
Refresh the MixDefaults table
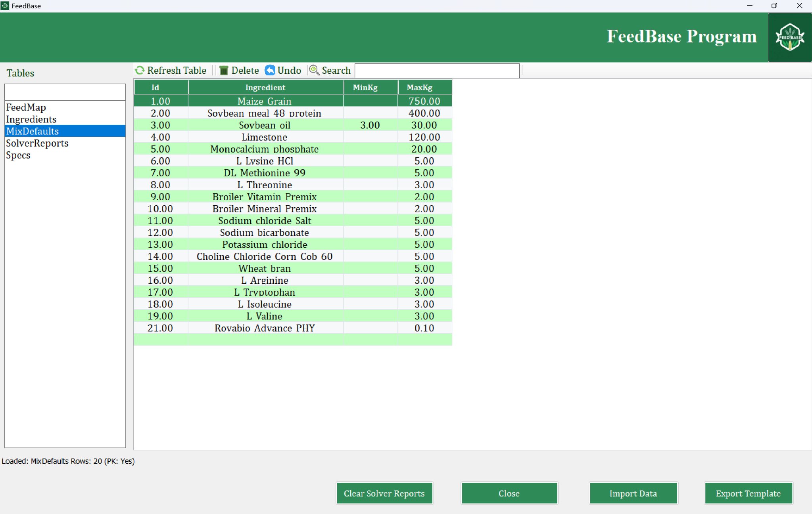point(140,70)
